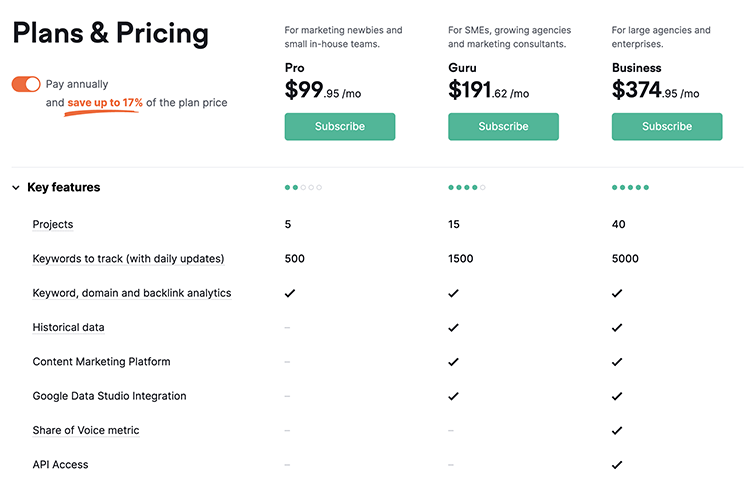Click Guru checkmark for Content Marketing Platform
Viewport: 750px width, 495px height.
[x=453, y=362]
